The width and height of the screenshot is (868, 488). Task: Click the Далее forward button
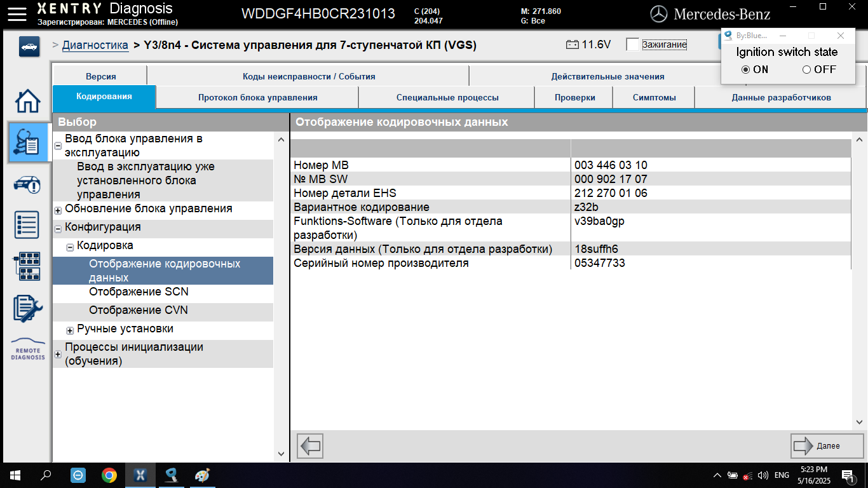(x=827, y=445)
